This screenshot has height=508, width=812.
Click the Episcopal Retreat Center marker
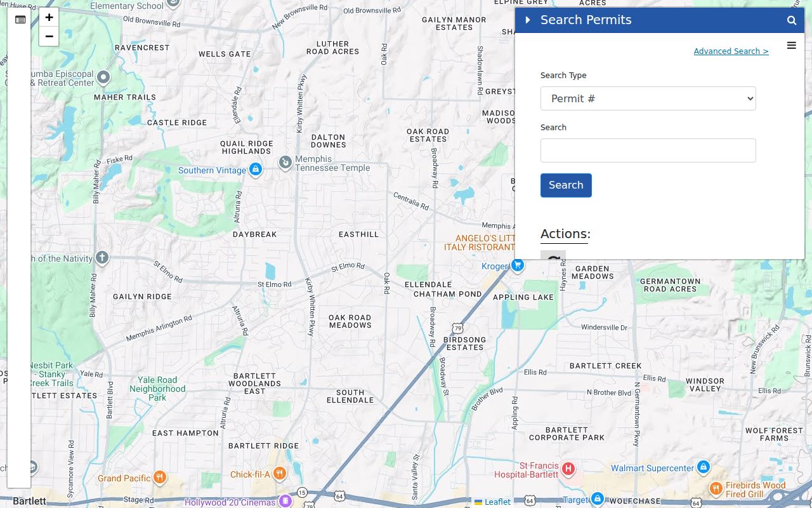[x=103, y=77]
